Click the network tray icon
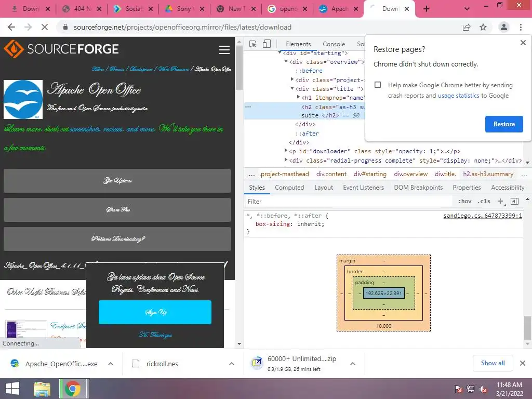Image resolution: width=532 pixels, height=399 pixels. [471, 389]
